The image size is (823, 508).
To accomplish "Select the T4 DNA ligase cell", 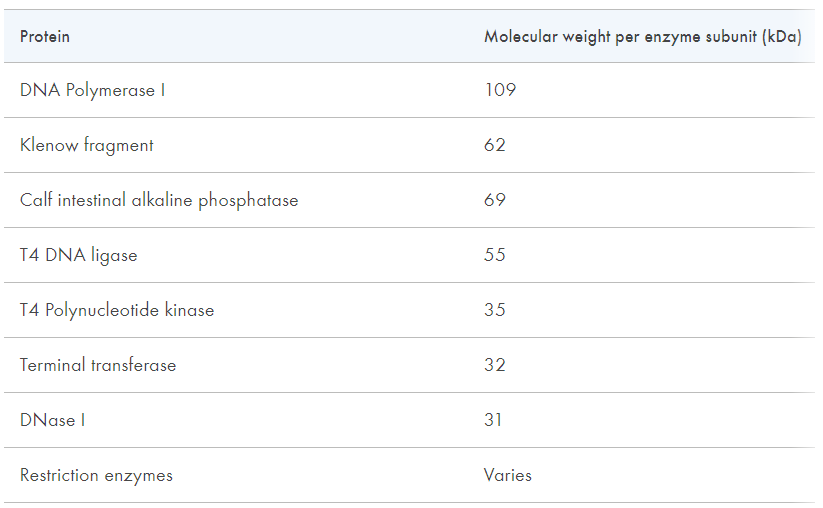I will pyautogui.click(x=79, y=256).
